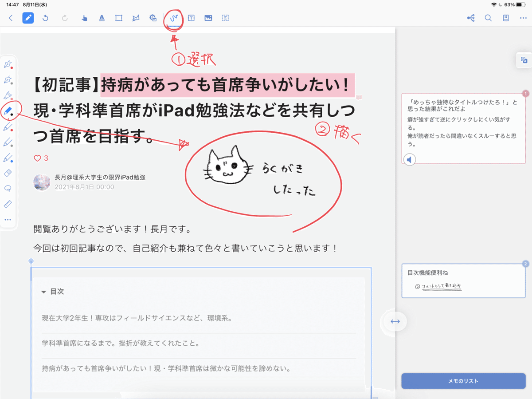Click the comment marker beside pink highlighted title
The width and height of the screenshot is (532, 399).
coord(359,96)
